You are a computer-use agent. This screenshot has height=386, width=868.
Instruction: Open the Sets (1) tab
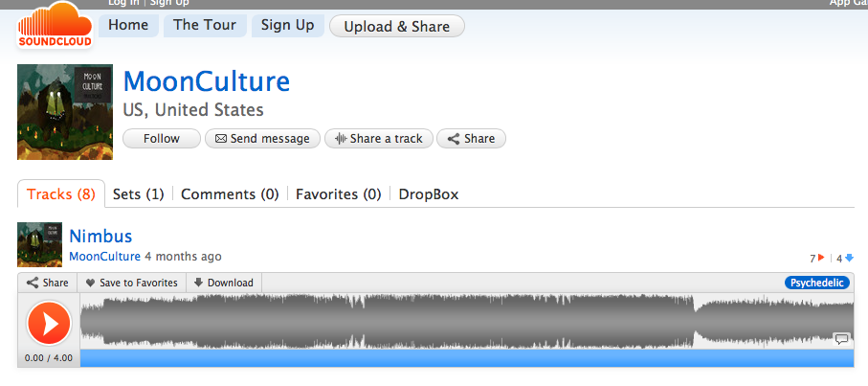click(x=139, y=194)
